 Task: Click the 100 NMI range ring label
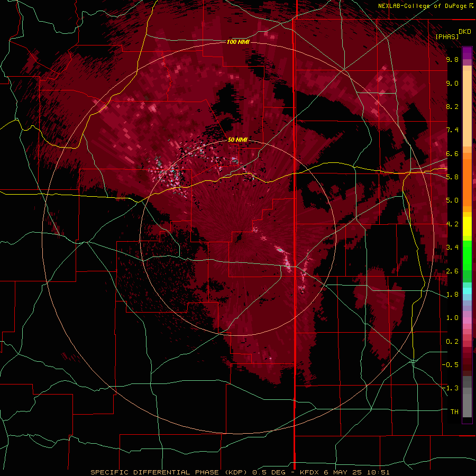(238, 42)
